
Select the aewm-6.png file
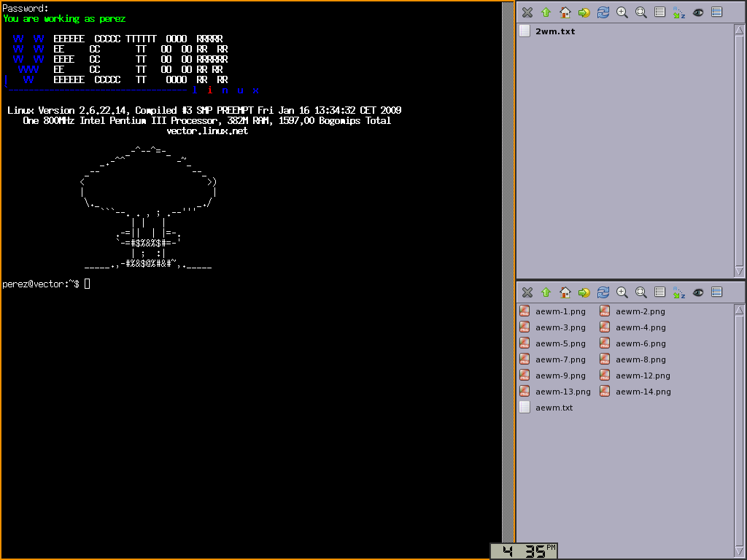tap(632, 343)
